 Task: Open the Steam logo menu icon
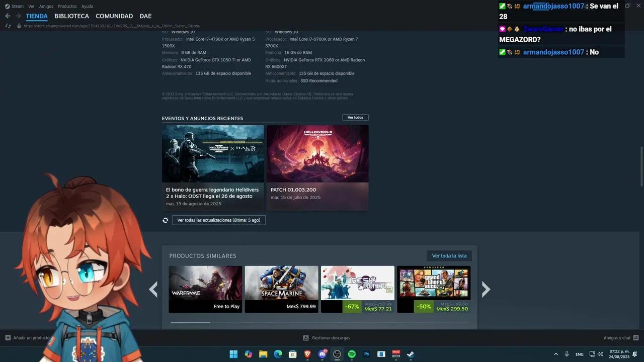7,7
